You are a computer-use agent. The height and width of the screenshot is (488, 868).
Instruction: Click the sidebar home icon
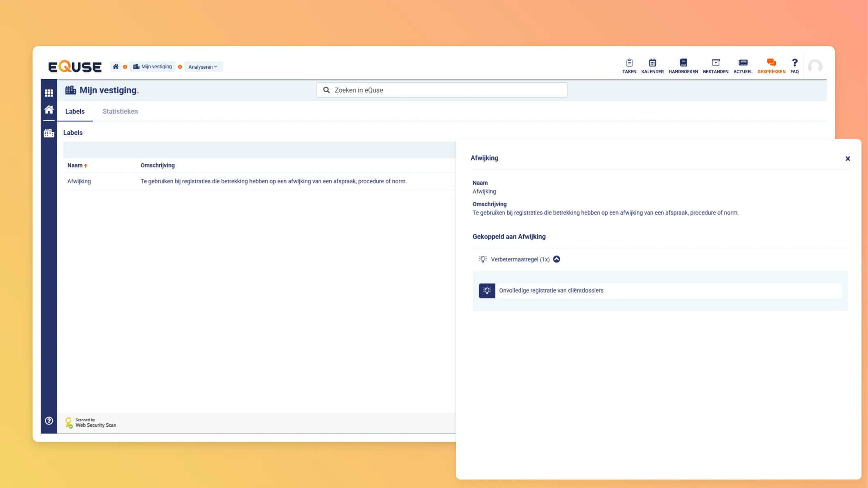point(49,110)
